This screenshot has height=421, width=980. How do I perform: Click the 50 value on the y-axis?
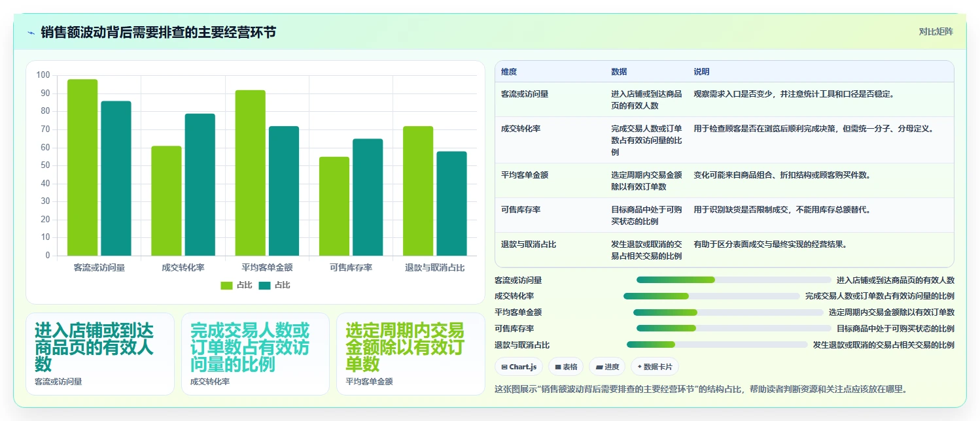(x=46, y=165)
